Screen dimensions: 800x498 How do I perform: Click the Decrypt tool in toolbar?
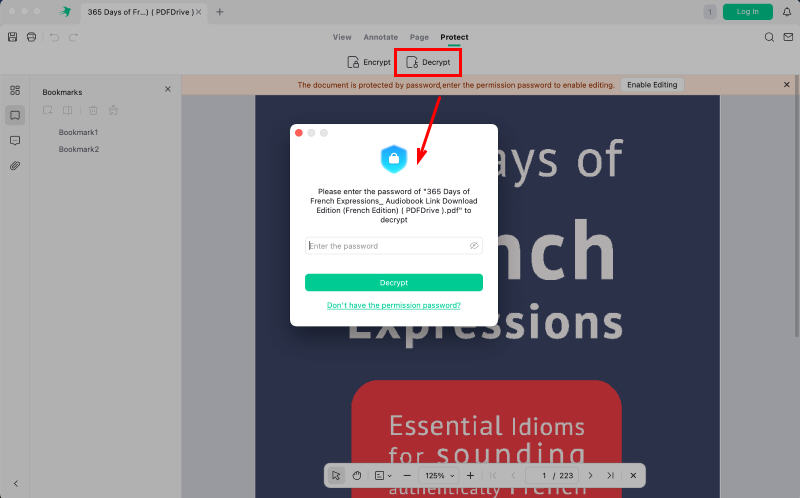[428, 62]
